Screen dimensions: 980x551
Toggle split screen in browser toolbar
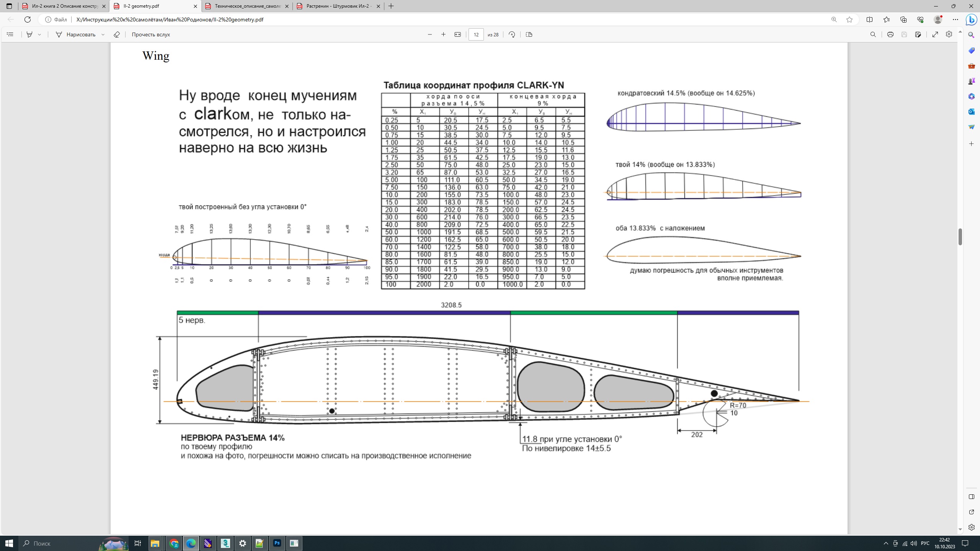coord(869,20)
